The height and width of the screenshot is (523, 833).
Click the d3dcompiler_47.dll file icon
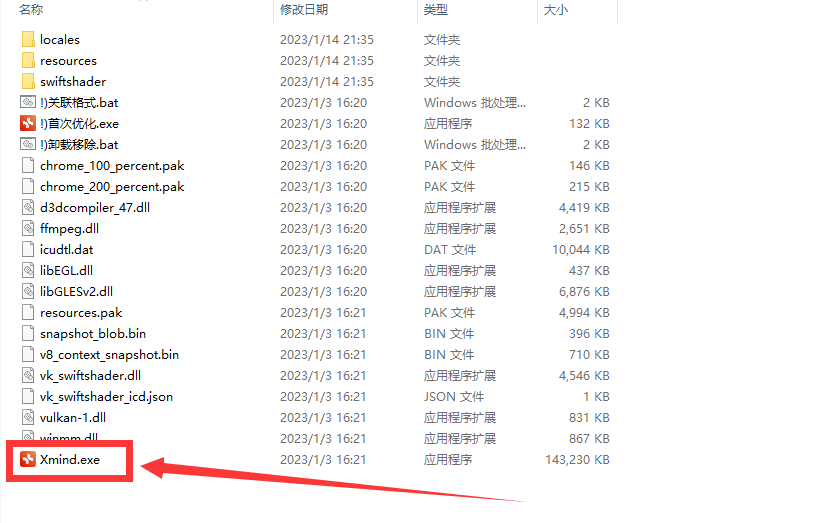[28, 208]
